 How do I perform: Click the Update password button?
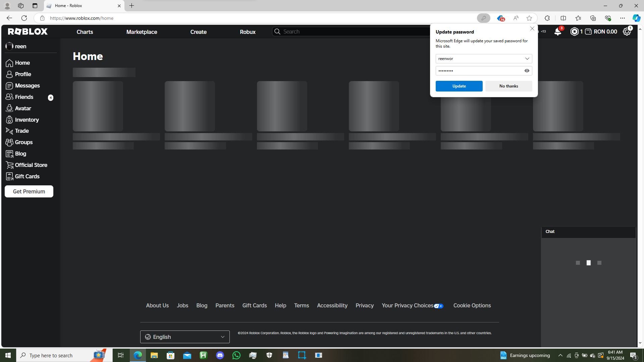(459, 86)
